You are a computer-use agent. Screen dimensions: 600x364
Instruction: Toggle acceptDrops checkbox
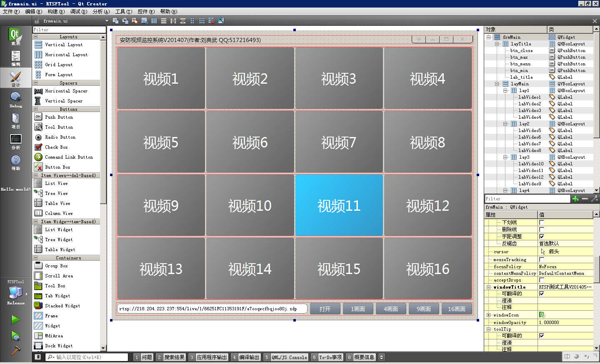coord(542,280)
